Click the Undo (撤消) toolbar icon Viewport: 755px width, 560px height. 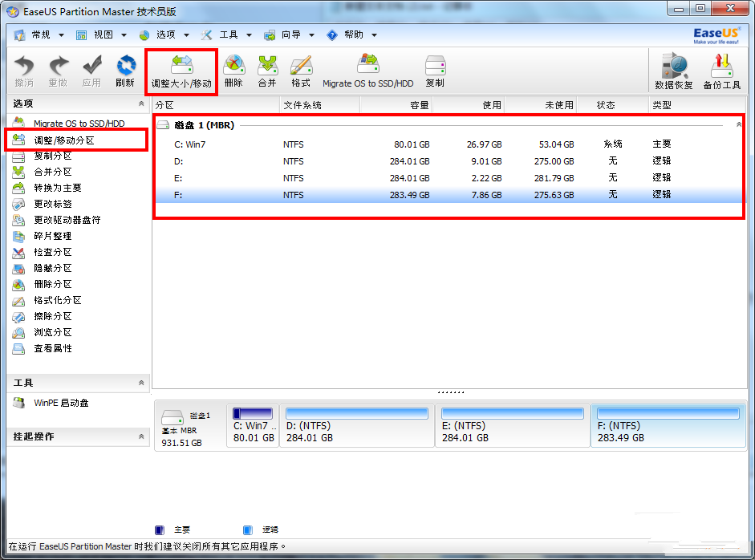[24, 71]
